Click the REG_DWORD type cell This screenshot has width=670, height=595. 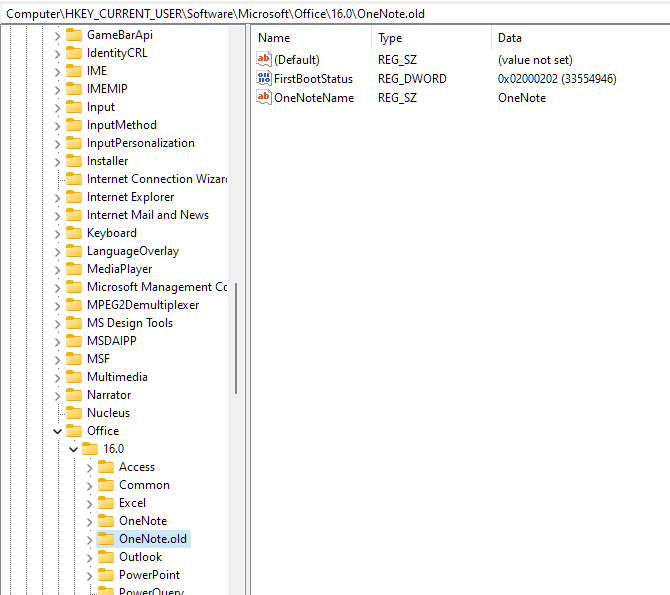pyautogui.click(x=412, y=79)
